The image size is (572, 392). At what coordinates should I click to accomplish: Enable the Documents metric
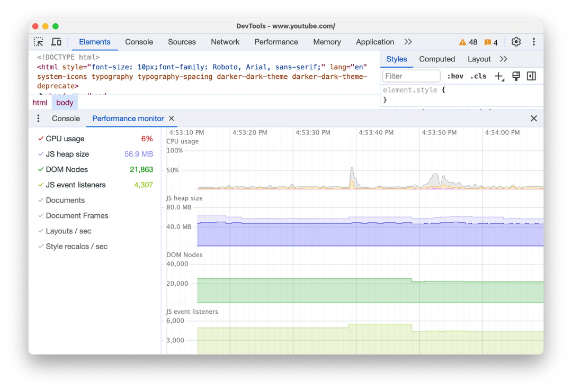tap(41, 200)
